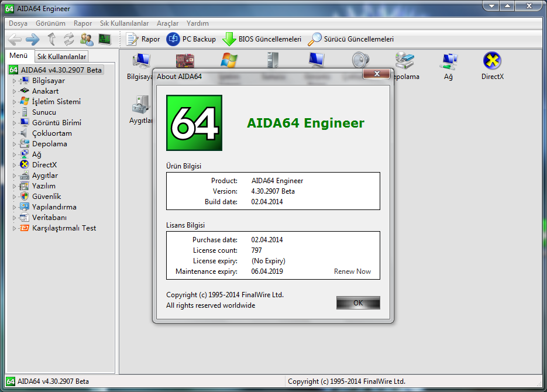The height and width of the screenshot is (392, 547).
Task: Click the (No Expiry) license value
Action: coord(269,261)
